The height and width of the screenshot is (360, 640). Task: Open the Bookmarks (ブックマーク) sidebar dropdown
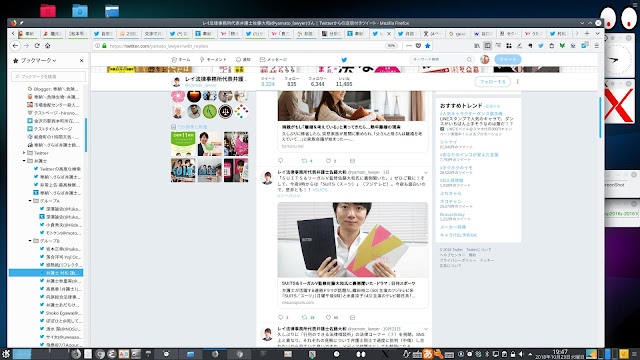click(x=38, y=60)
